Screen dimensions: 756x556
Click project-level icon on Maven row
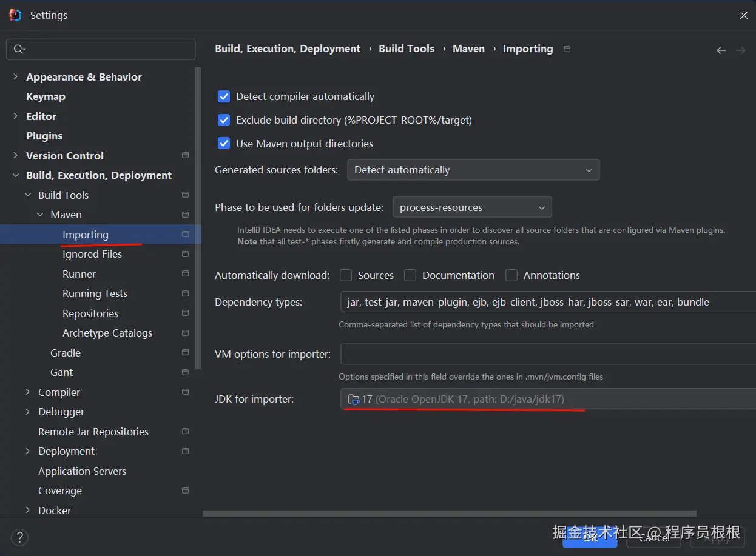(185, 215)
